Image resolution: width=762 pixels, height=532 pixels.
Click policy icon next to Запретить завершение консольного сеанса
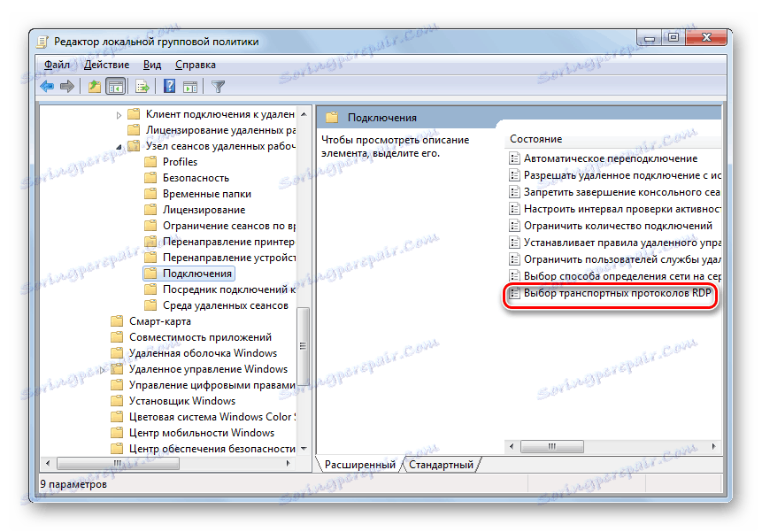pyautogui.click(x=514, y=192)
